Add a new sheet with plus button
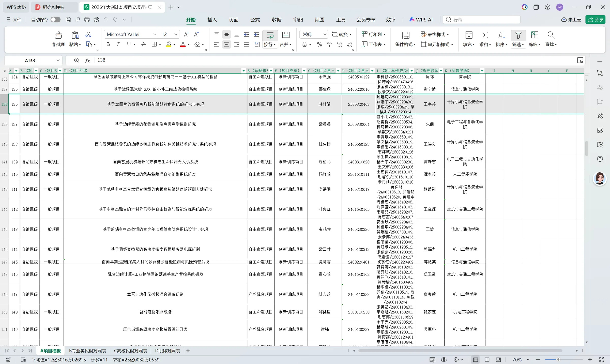The image size is (610, 364). click(x=188, y=351)
